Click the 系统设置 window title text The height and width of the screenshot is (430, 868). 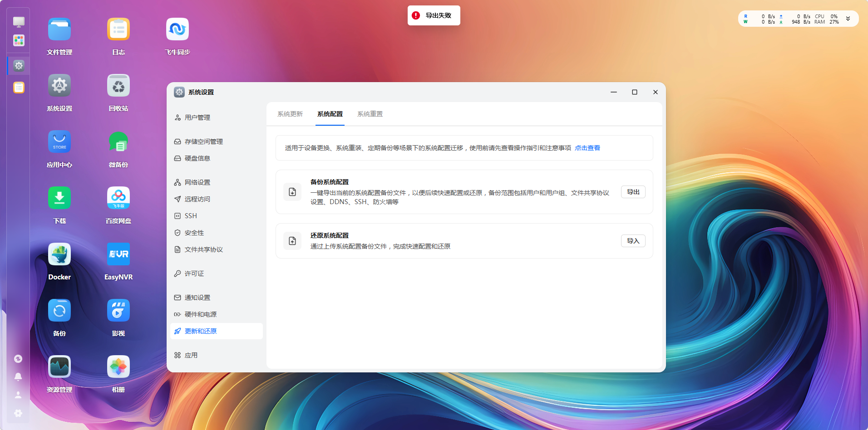coord(201,92)
